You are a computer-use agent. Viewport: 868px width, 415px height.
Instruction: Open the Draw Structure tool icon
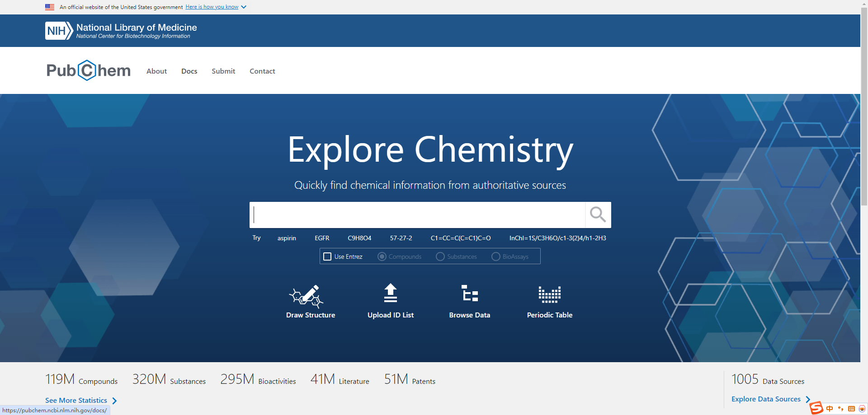(x=307, y=296)
